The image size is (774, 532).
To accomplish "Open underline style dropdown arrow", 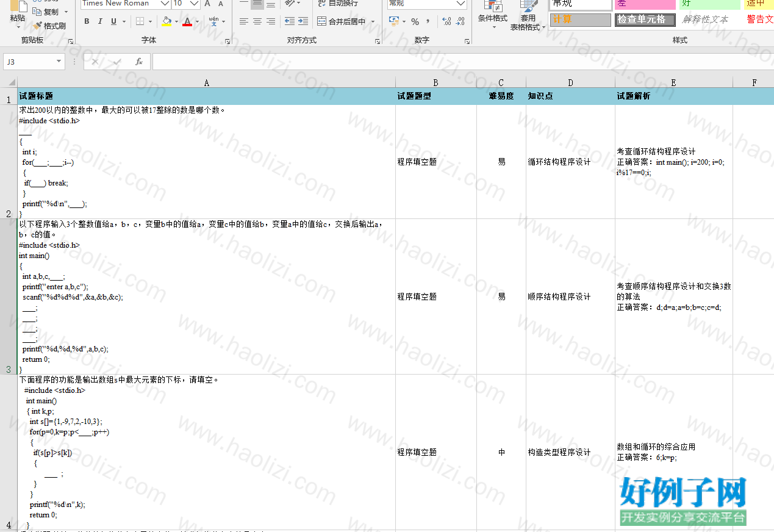I will [124, 21].
